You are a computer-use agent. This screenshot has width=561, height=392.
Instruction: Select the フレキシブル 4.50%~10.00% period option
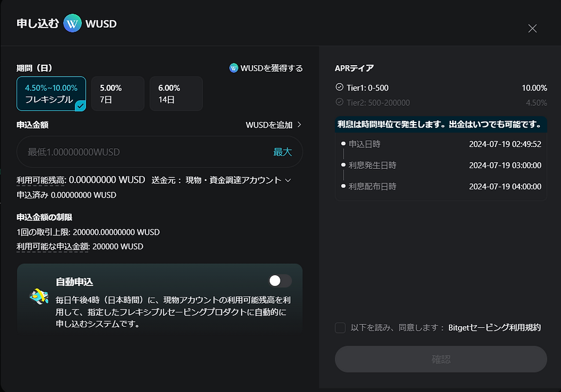coord(52,94)
